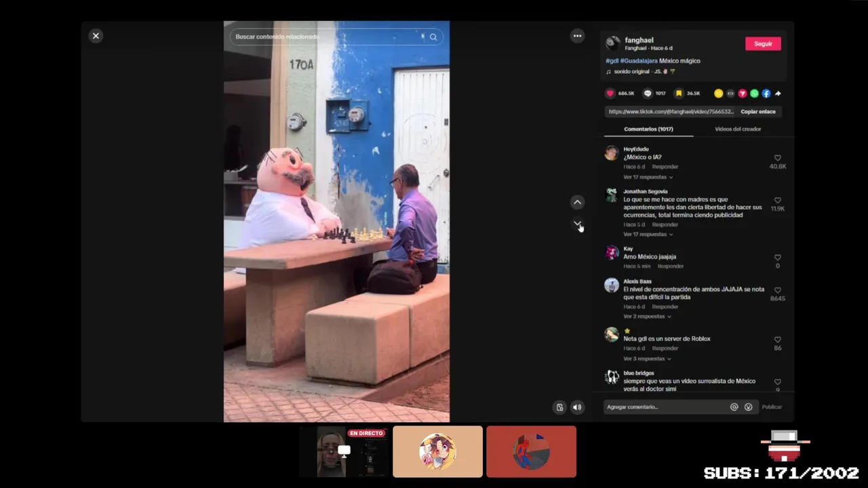Click the TikTok video URL text

(671, 112)
